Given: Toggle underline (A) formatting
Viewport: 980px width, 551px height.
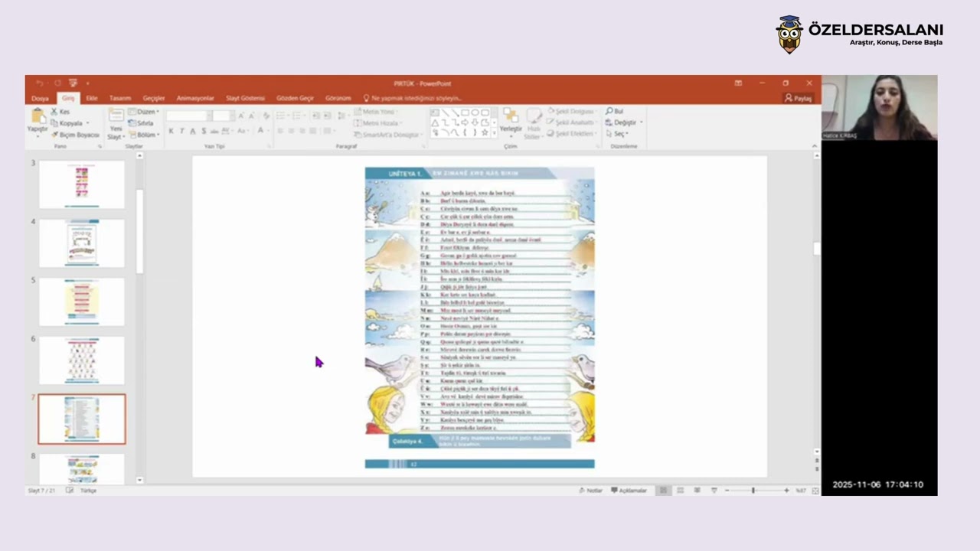Looking at the screenshot, I should click(192, 132).
